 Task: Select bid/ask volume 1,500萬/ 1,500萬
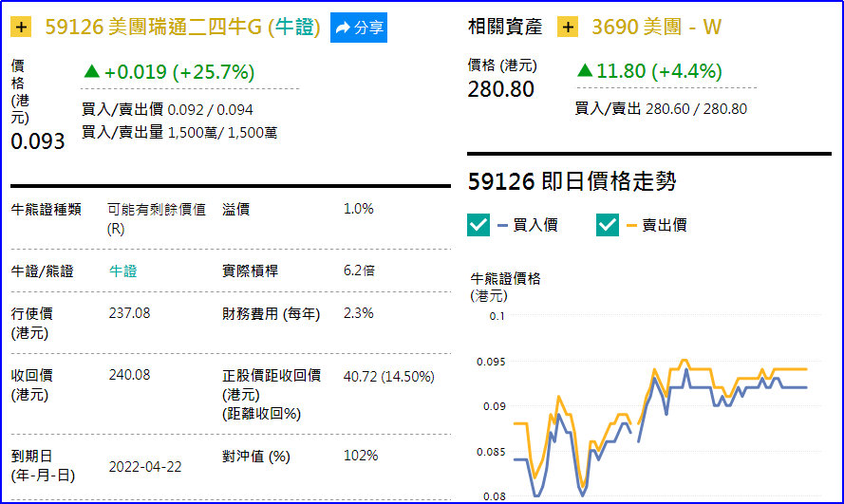click(222, 132)
